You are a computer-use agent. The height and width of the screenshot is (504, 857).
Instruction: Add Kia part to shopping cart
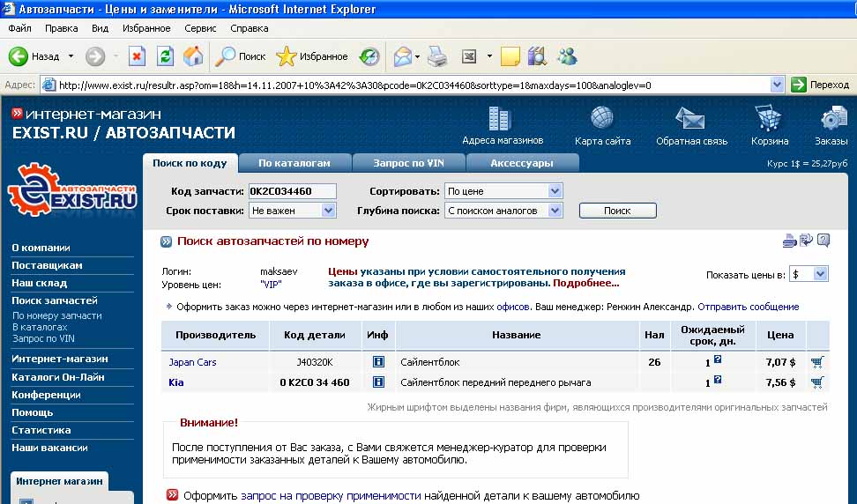click(x=816, y=382)
